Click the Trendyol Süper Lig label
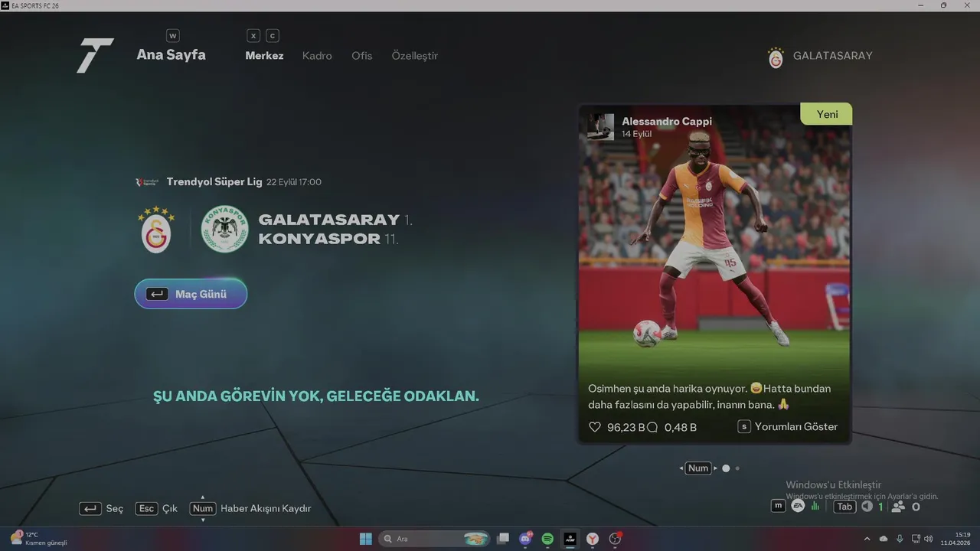The image size is (980, 551). click(214, 182)
